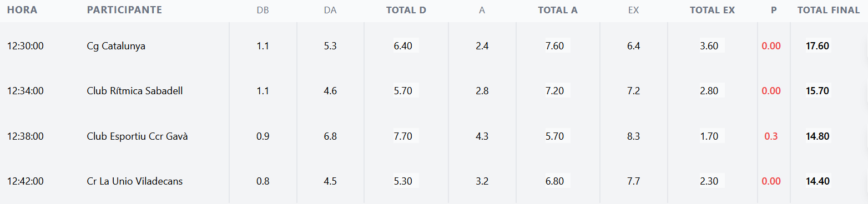The width and height of the screenshot is (868, 204).
Task: Select participant Cg Catalunya
Action: [x=116, y=46]
